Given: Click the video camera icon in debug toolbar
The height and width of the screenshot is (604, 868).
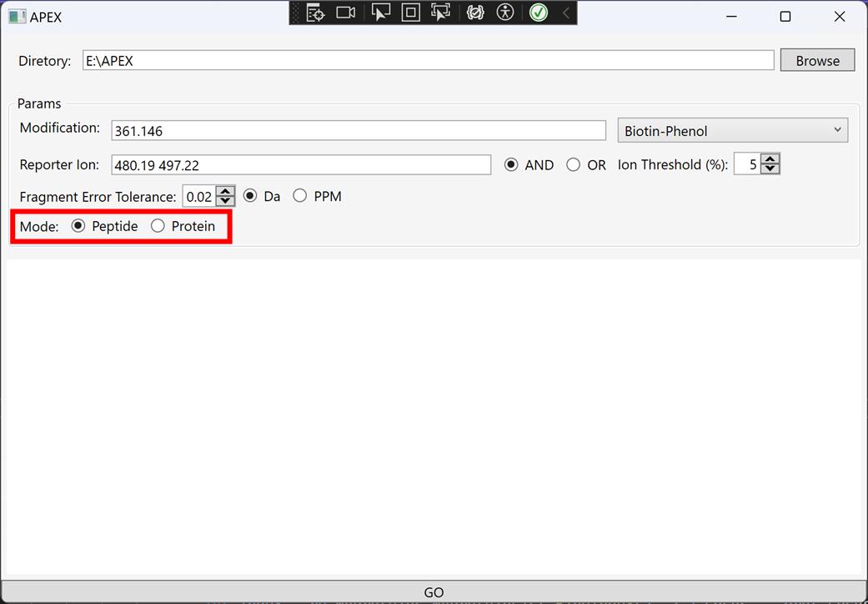Looking at the screenshot, I should (x=345, y=13).
